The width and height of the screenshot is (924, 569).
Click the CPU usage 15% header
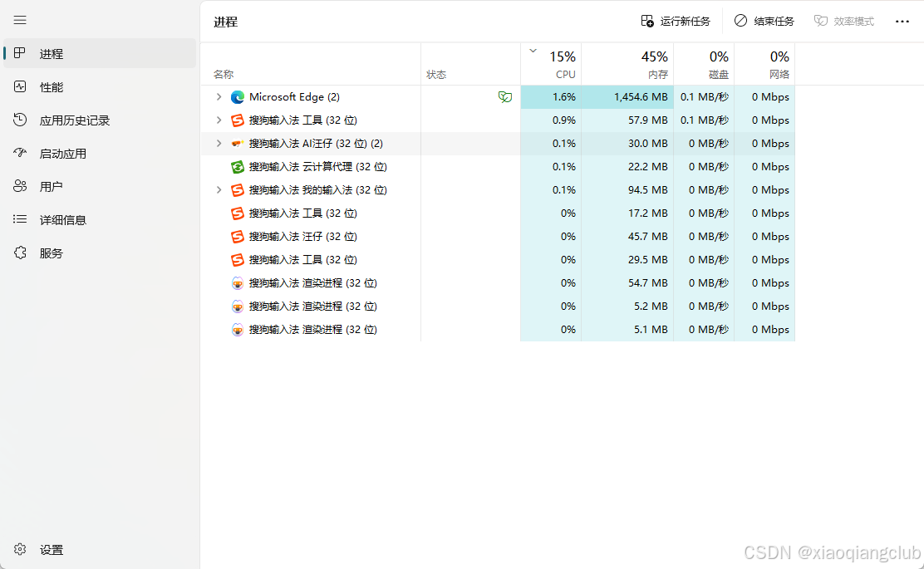coord(563,63)
